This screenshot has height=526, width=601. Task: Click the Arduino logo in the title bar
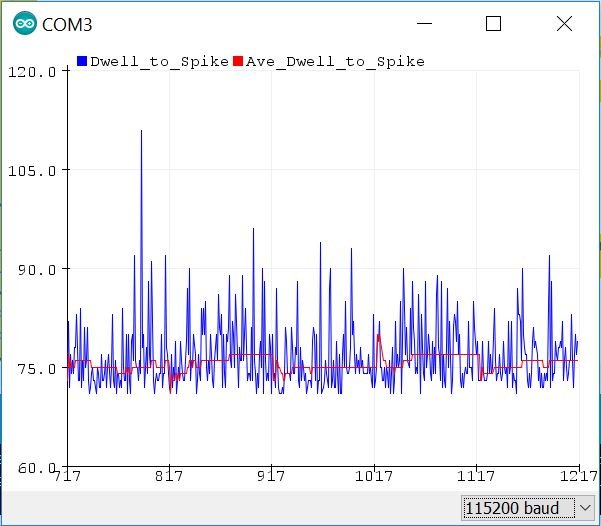point(24,23)
